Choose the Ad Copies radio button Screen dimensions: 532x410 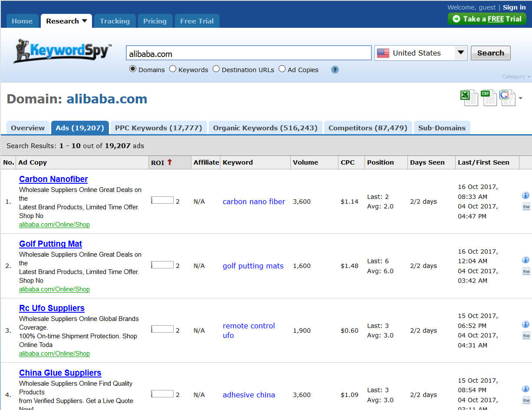pyautogui.click(x=282, y=69)
